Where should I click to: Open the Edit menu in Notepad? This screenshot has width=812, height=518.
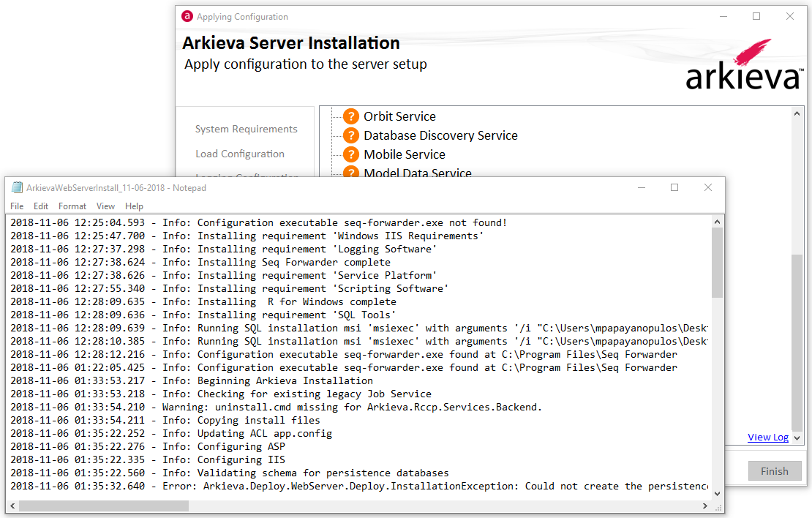click(x=41, y=206)
